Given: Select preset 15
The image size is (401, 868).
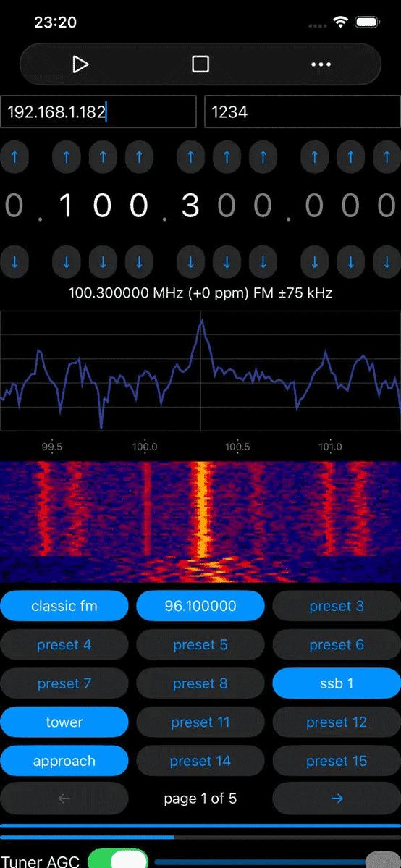Looking at the screenshot, I should point(337,761).
